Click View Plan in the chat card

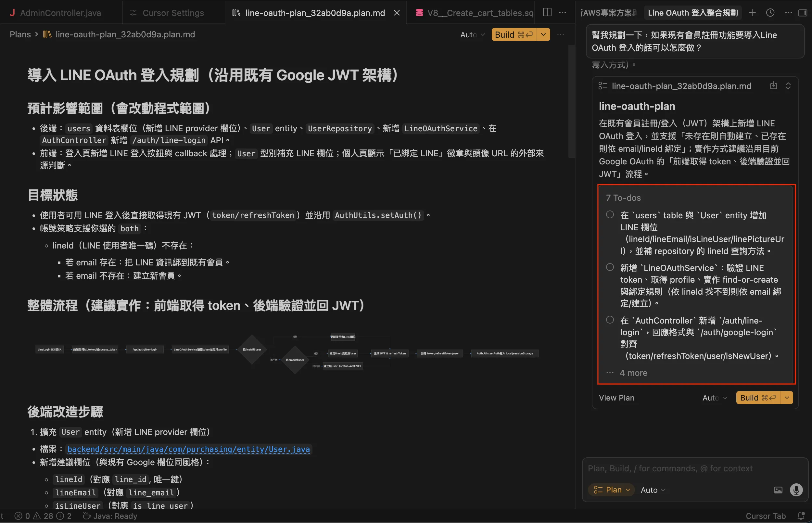click(616, 398)
